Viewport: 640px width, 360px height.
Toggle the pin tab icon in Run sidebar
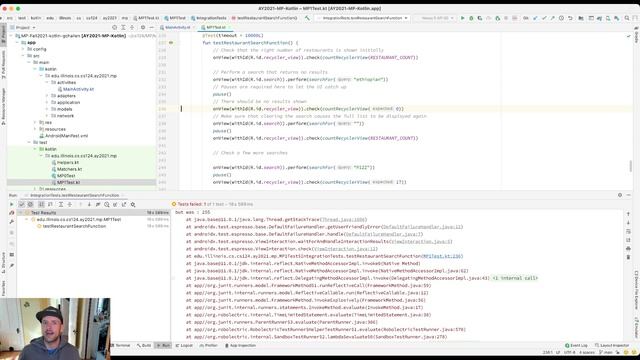pyautogui.click(x=11, y=266)
